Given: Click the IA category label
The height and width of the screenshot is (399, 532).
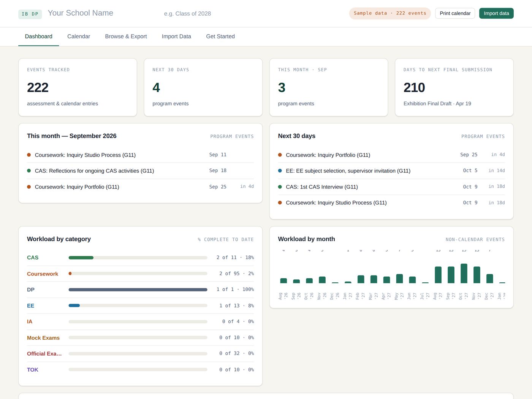Looking at the screenshot, I should [x=30, y=322].
